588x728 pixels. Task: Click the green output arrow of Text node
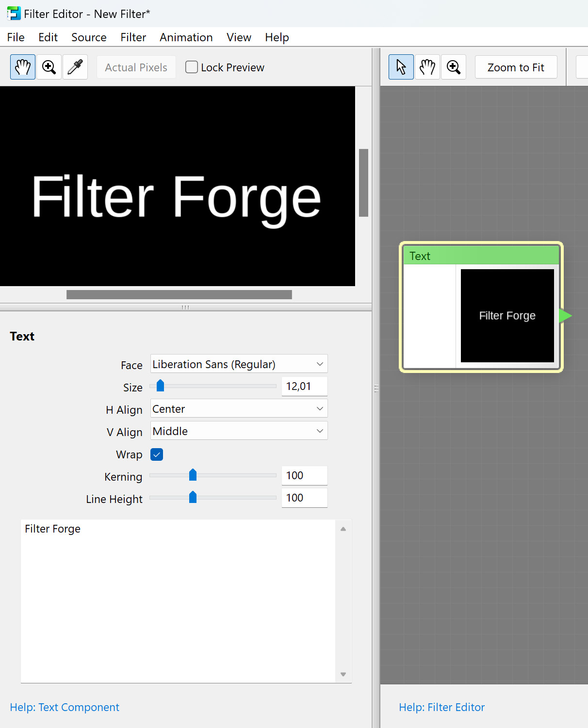(565, 316)
